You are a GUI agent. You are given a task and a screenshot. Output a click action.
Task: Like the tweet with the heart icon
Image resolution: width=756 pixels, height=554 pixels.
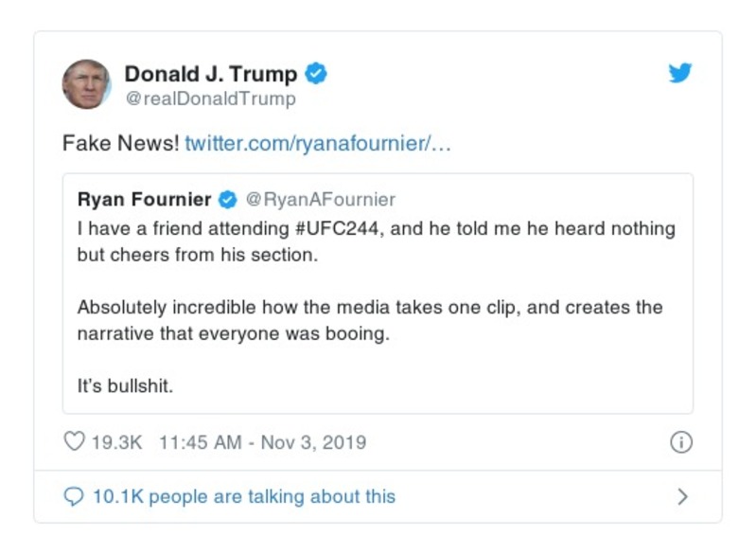pyautogui.click(x=74, y=442)
